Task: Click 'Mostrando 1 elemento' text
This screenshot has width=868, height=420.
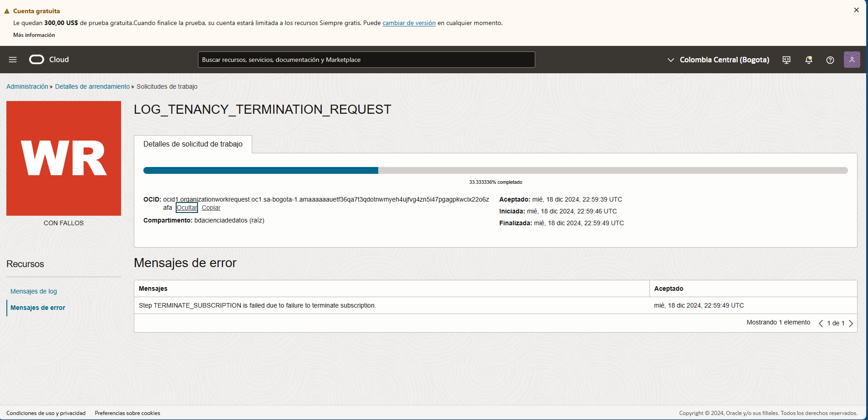Action: 778,322
